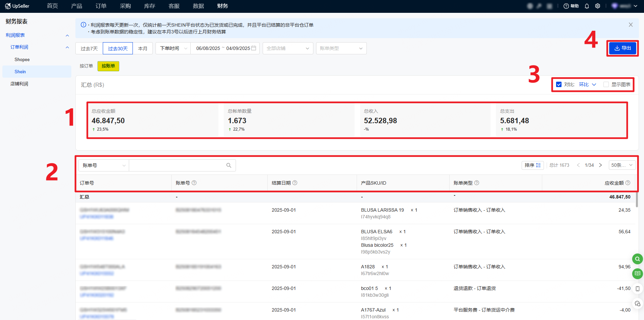This screenshot has height=320, width=644.
Task: Open the 下单时间 time type dropdown
Action: [x=173, y=48]
